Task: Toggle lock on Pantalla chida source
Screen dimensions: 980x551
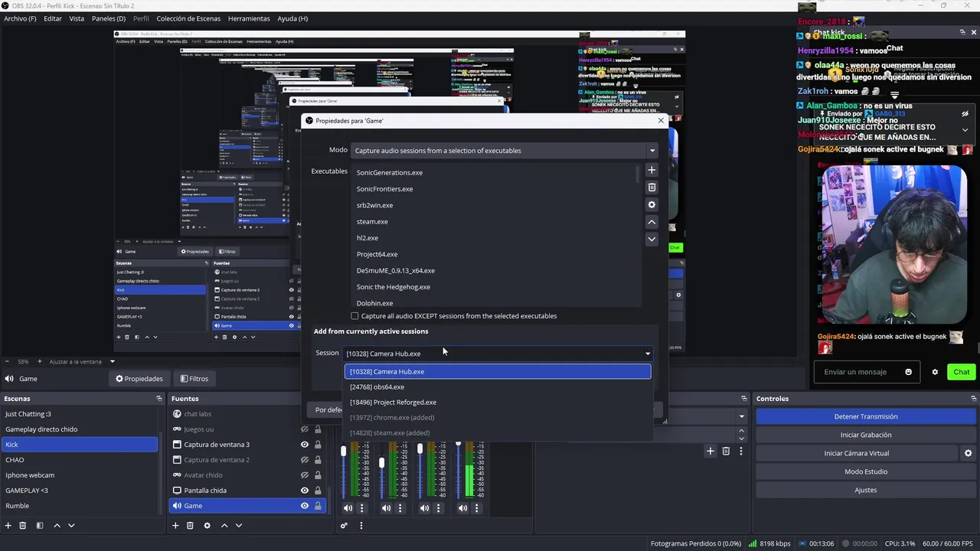Action: (x=318, y=491)
